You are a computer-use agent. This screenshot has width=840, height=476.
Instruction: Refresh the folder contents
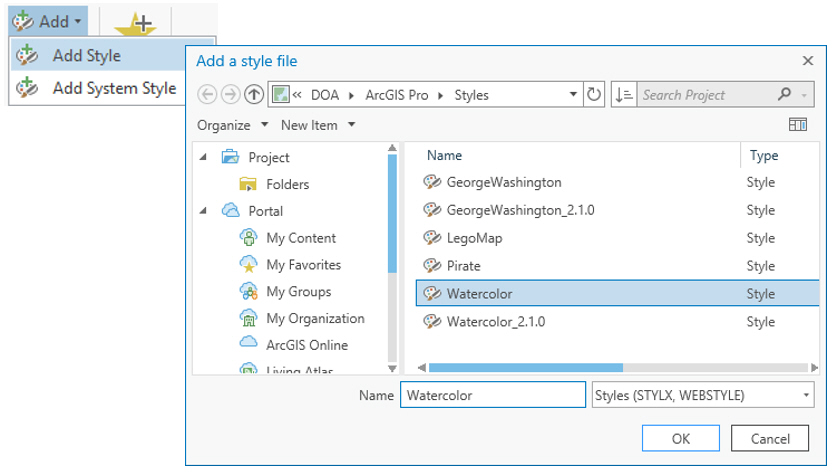pos(594,95)
